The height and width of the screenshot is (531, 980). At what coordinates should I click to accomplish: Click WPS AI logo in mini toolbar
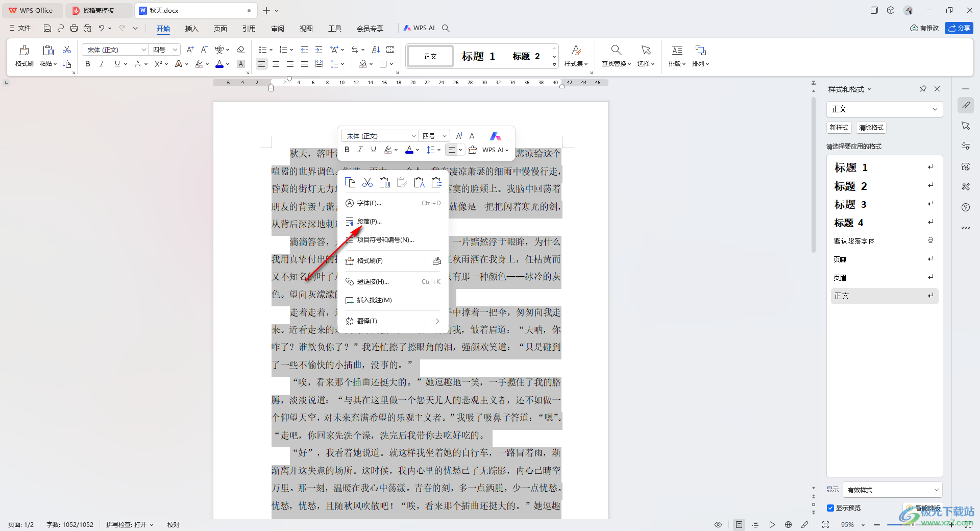click(495, 136)
